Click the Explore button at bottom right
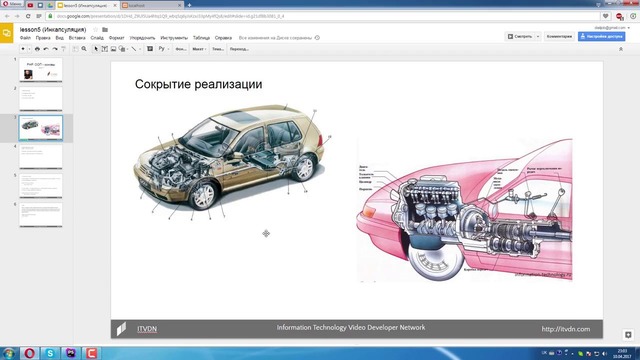 click(x=628, y=335)
